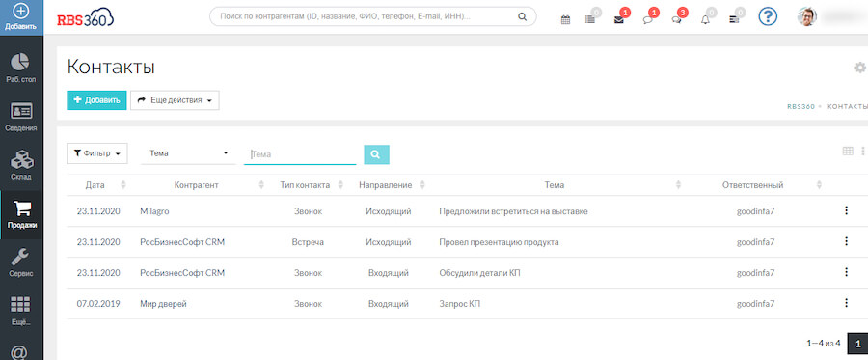
Task: Sort the table by Тип контакта column
Action: (x=340, y=185)
